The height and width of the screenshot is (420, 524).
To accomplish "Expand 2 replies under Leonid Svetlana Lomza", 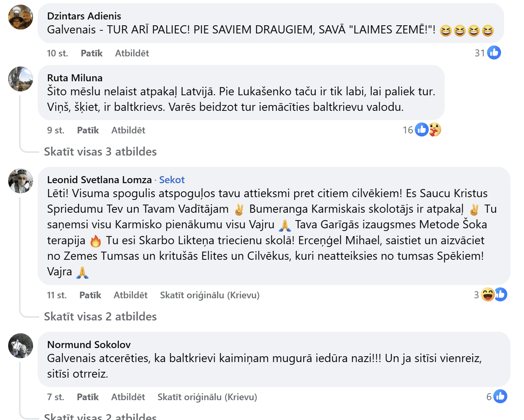I will click(100, 317).
